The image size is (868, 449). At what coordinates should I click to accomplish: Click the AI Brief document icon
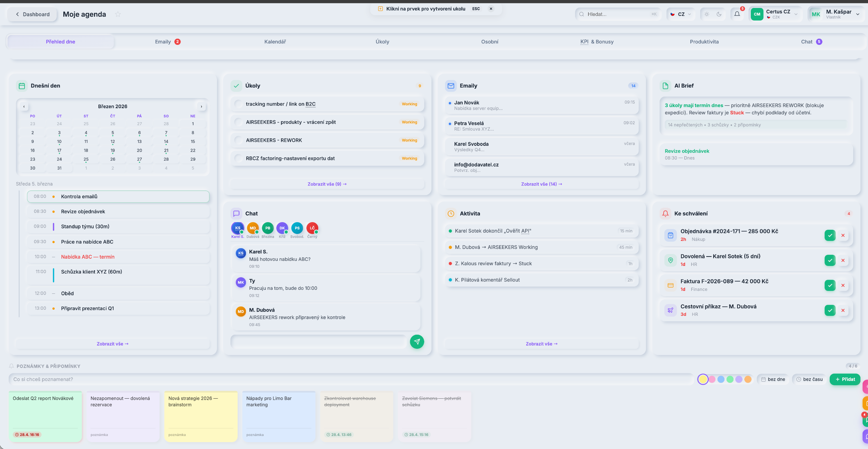(x=665, y=86)
